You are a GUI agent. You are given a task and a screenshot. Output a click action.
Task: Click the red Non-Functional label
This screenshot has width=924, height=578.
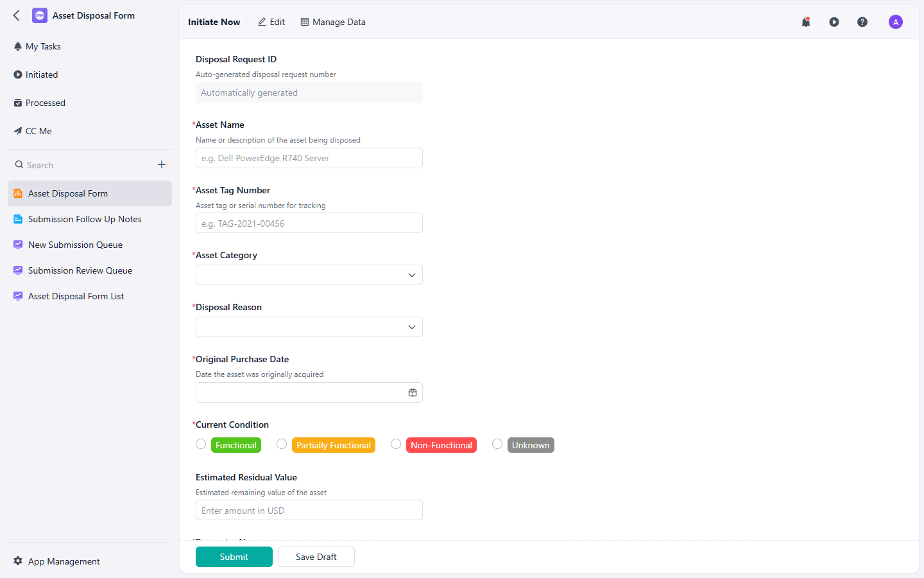pyautogui.click(x=441, y=445)
